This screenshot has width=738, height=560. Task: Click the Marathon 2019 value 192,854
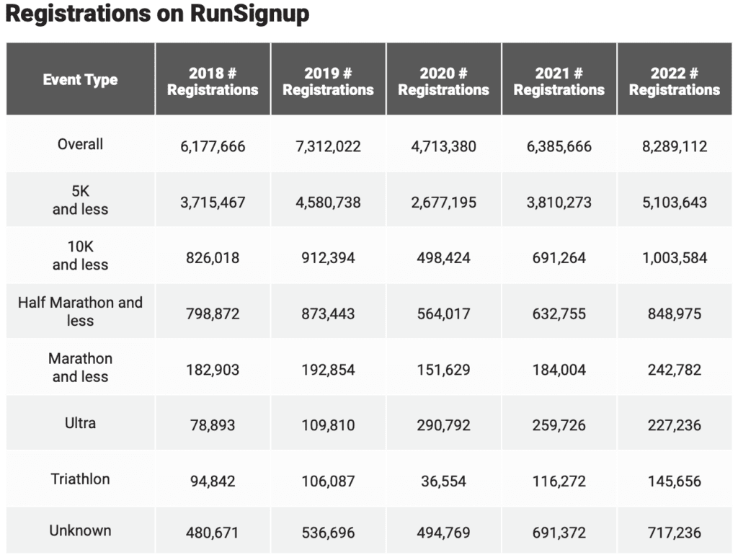point(328,370)
